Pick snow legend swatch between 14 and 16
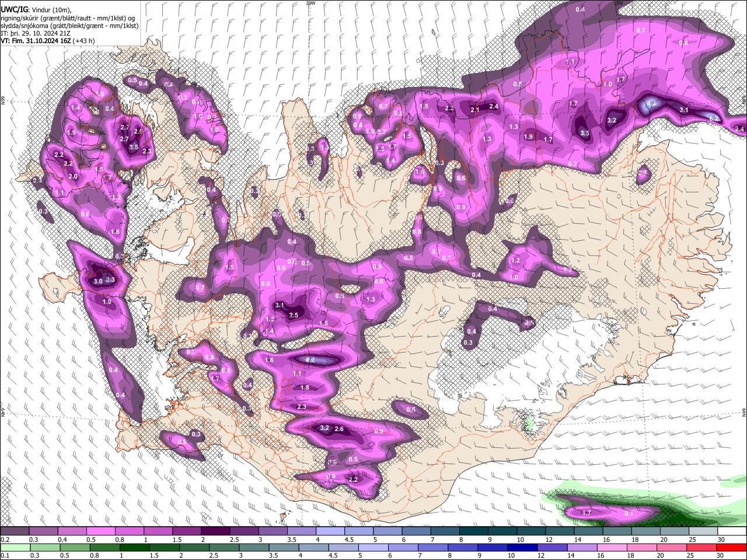The height and width of the screenshot is (560, 747). 588,531
